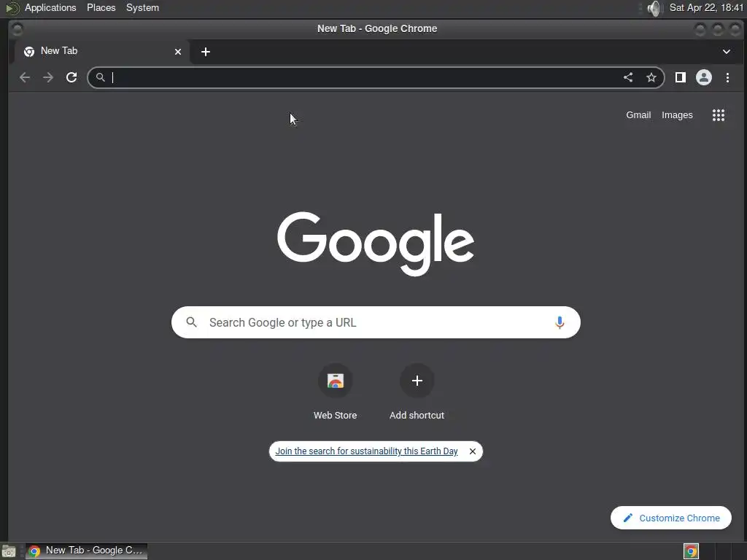Open the Places menu
This screenshot has height=560, width=747.
pyautogui.click(x=101, y=7)
